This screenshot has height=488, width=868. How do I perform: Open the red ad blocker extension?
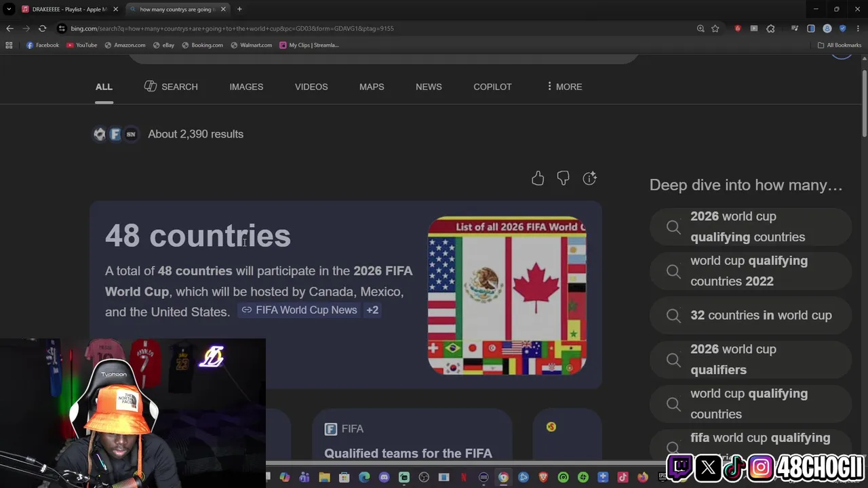[x=738, y=28]
